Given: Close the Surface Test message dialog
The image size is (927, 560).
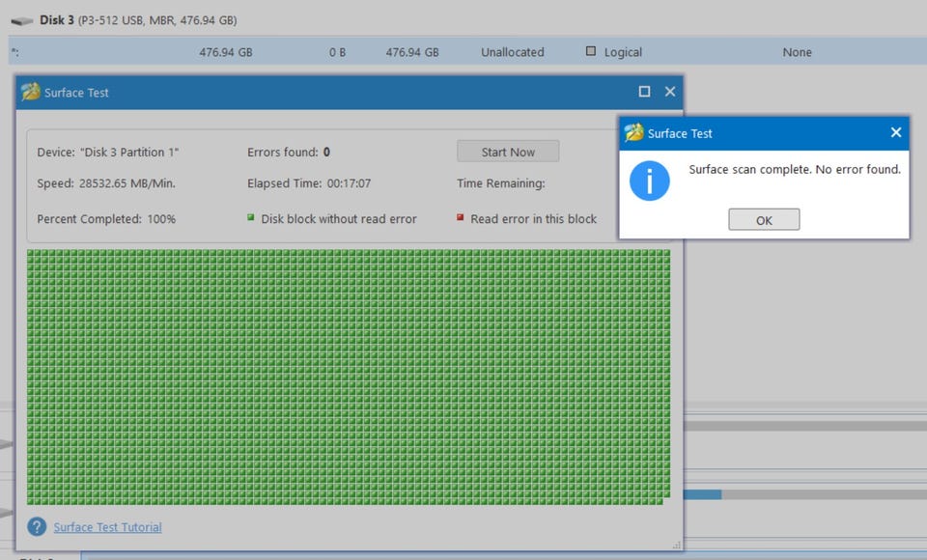Looking at the screenshot, I should coord(896,132).
